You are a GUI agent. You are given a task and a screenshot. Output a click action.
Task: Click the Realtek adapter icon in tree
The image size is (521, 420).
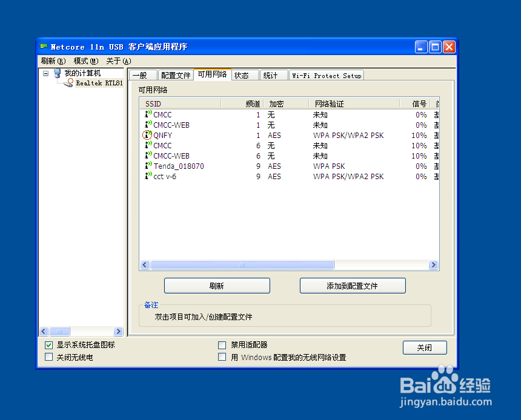click(69, 83)
